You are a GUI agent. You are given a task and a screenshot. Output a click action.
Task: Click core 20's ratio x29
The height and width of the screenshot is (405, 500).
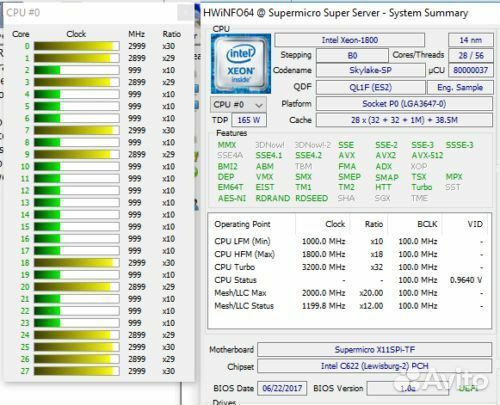169,287
